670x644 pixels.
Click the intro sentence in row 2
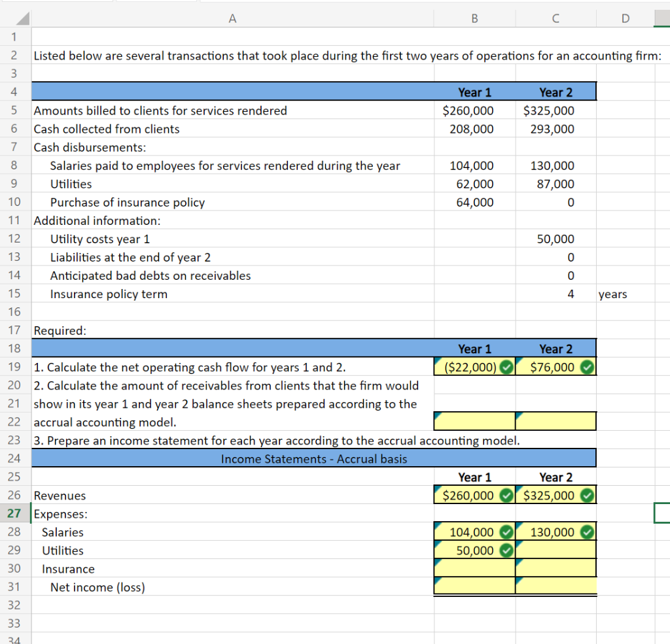point(347,56)
